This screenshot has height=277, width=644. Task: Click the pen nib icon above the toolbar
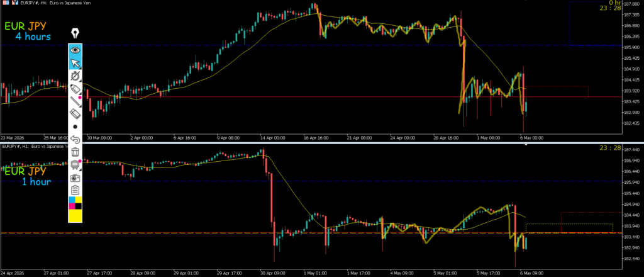tap(75, 33)
